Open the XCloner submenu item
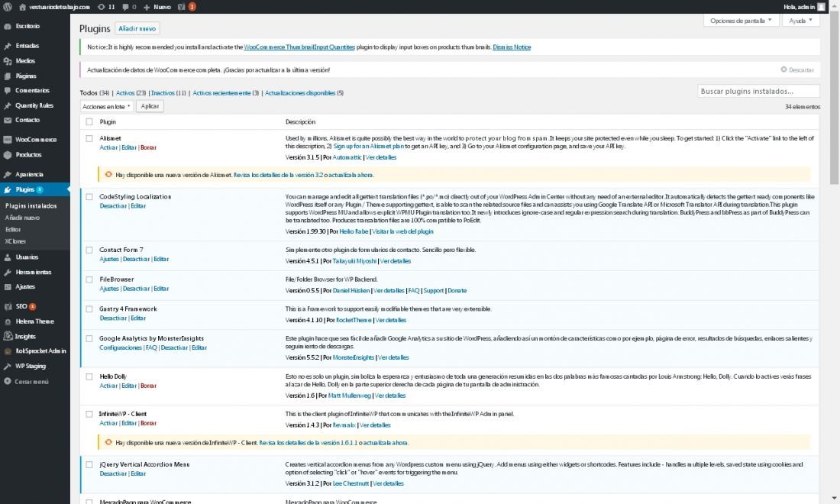 click(15, 241)
